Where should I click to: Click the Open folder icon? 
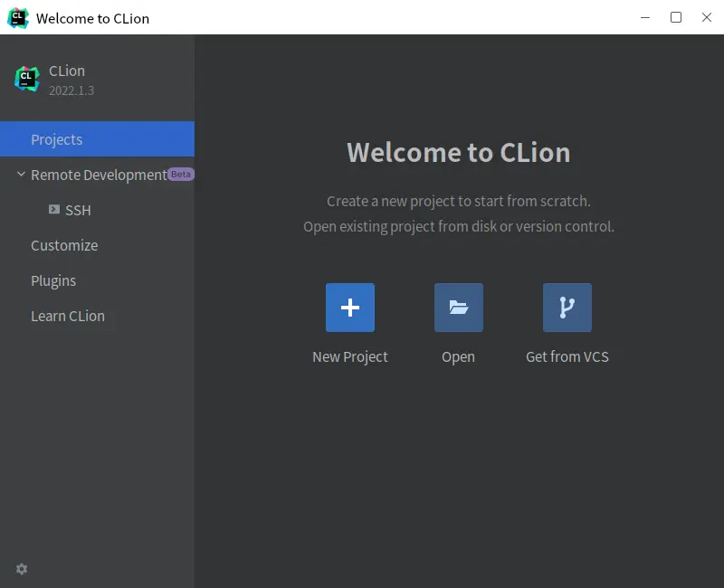point(459,308)
